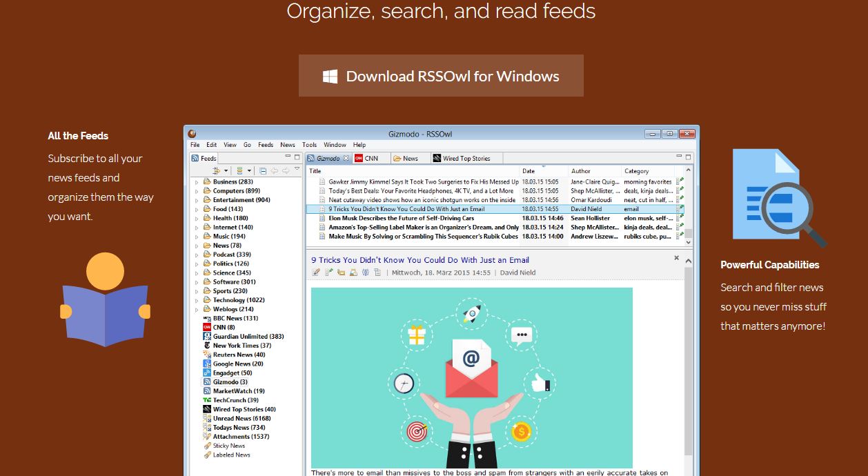The height and width of the screenshot is (476, 868).
Task: Select the Gizmodo (3) feed
Action: [230, 382]
